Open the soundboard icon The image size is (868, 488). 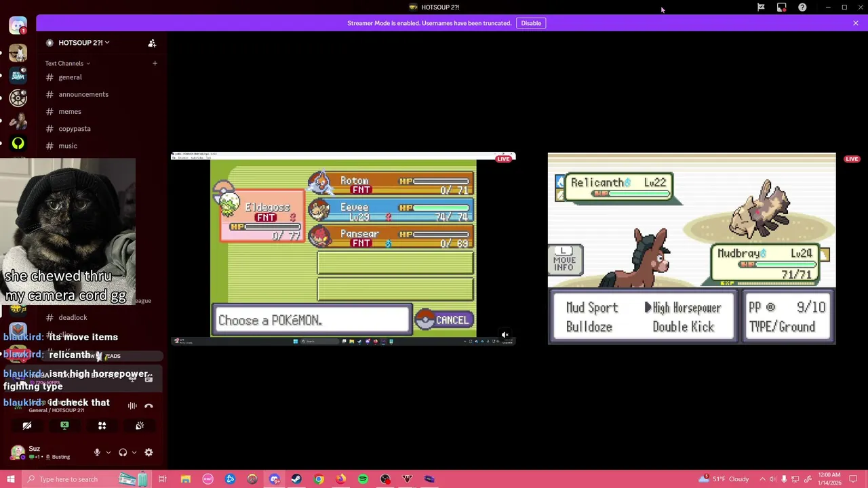[140, 426]
